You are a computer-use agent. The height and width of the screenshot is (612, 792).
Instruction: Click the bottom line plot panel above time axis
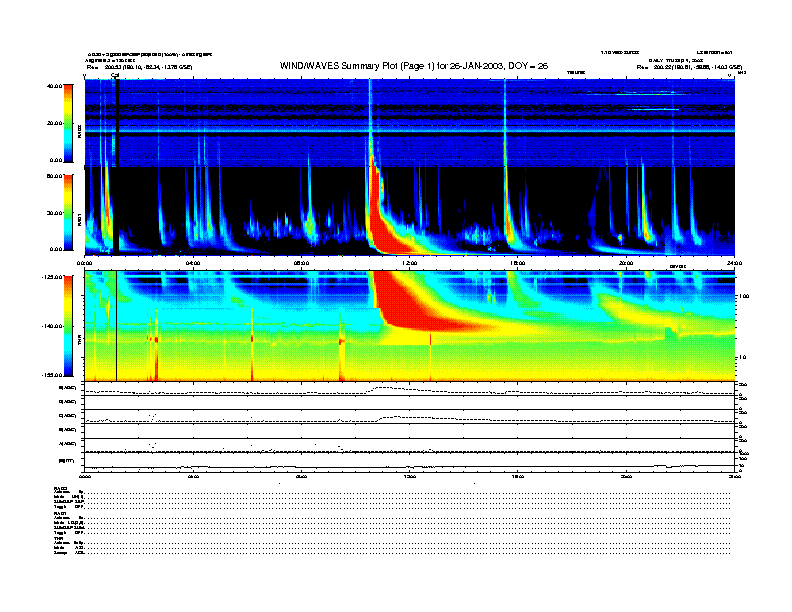410,462
